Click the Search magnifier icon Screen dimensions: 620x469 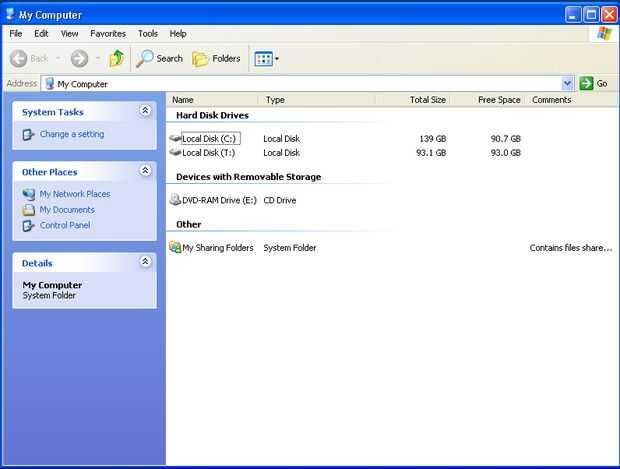144,59
